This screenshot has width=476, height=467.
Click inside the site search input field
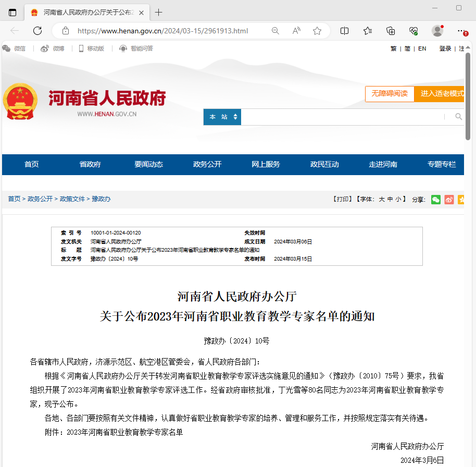tap(342, 117)
